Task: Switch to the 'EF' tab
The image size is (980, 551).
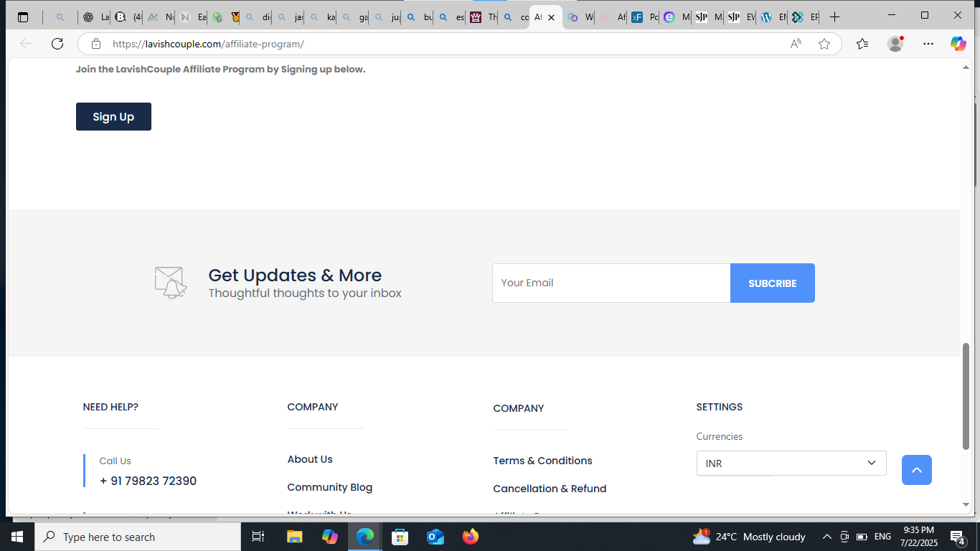Action: click(805, 17)
